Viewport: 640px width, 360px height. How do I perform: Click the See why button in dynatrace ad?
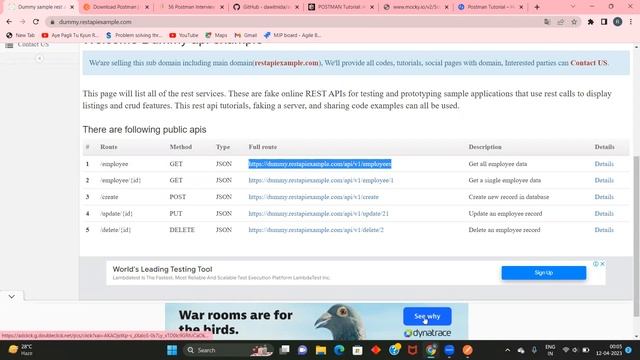tap(427, 316)
